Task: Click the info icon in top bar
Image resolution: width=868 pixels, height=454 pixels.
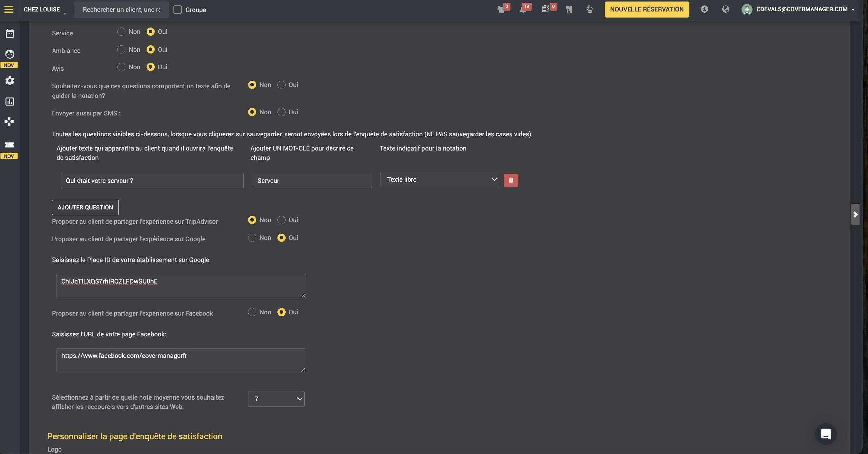Action: (704, 9)
